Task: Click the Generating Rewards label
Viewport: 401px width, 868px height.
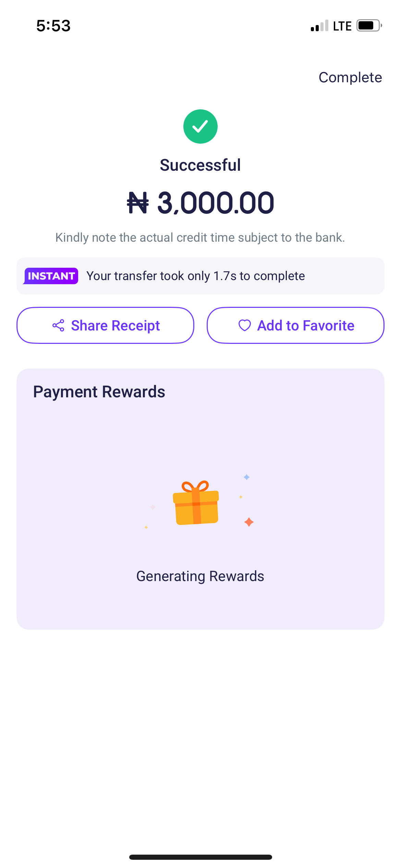Action: [x=200, y=576]
